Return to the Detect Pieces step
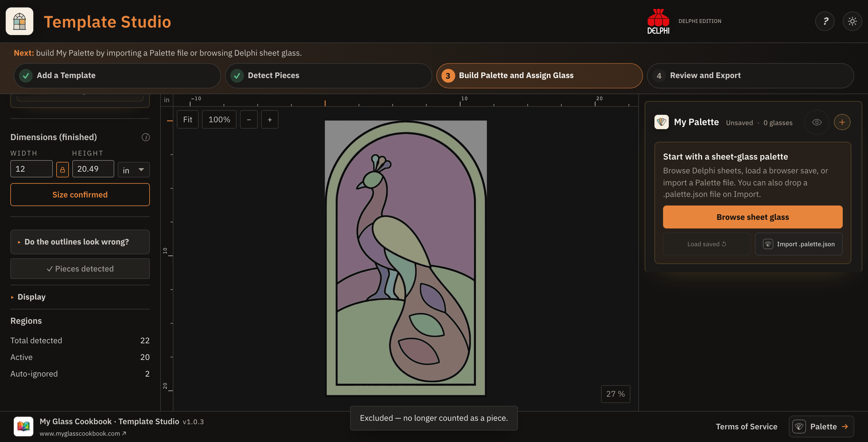868x442 pixels. [328, 75]
